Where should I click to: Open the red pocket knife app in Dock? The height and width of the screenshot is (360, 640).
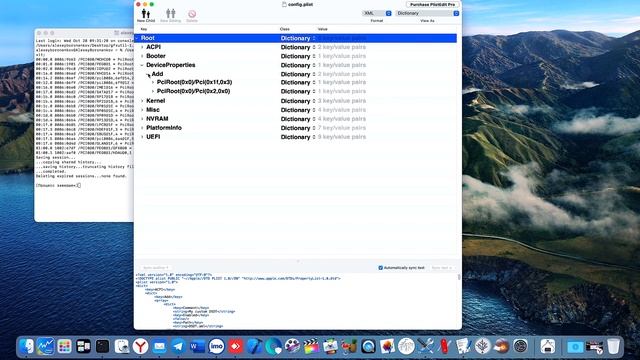[x=444, y=347]
